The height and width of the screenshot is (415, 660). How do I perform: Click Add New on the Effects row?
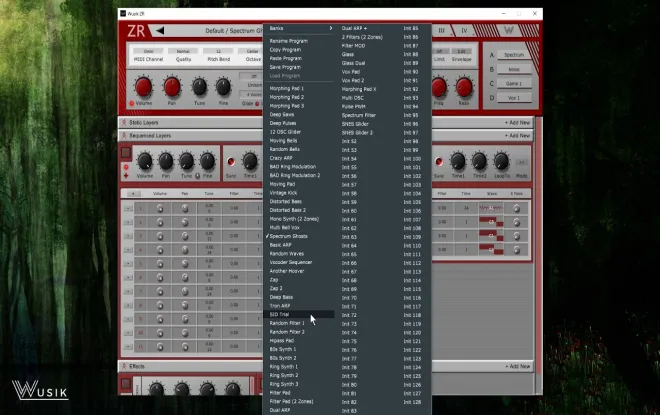pos(517,367)
